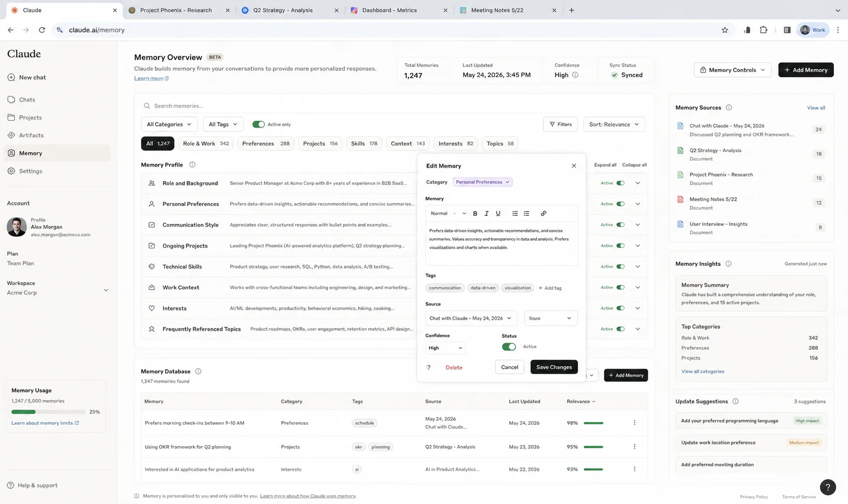Click the Memory Profile info icon
Screen dimensions: 848x504
click(x=192, y=165)
